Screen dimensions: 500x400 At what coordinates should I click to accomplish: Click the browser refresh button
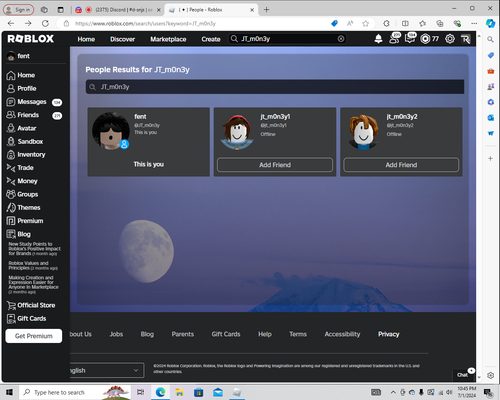tap(45, 23)
